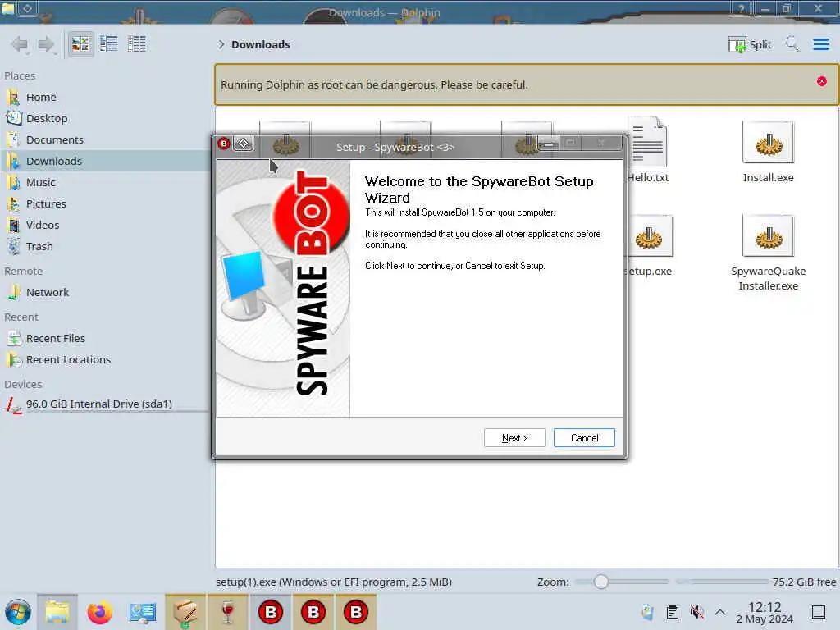The height and width of the screenshot is (630, 840).
Task: Minimize the SpywareBot Setup window
Action: 549,144
